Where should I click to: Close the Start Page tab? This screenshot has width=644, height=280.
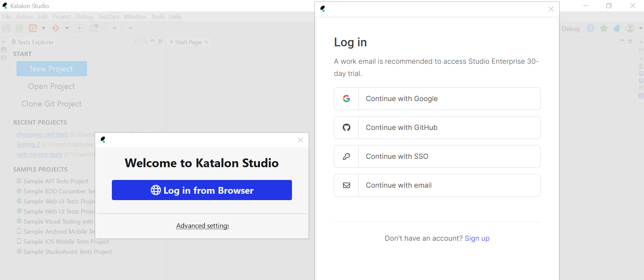pos(207,42)
